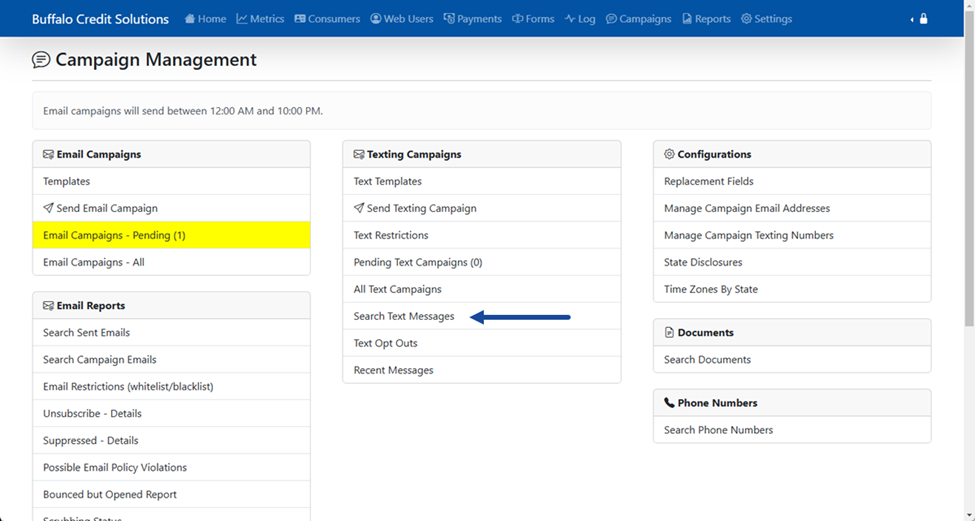Click the chat icon beside Campaign Management title
Screen dimensions: 975x521
click(x=41, y=60)
